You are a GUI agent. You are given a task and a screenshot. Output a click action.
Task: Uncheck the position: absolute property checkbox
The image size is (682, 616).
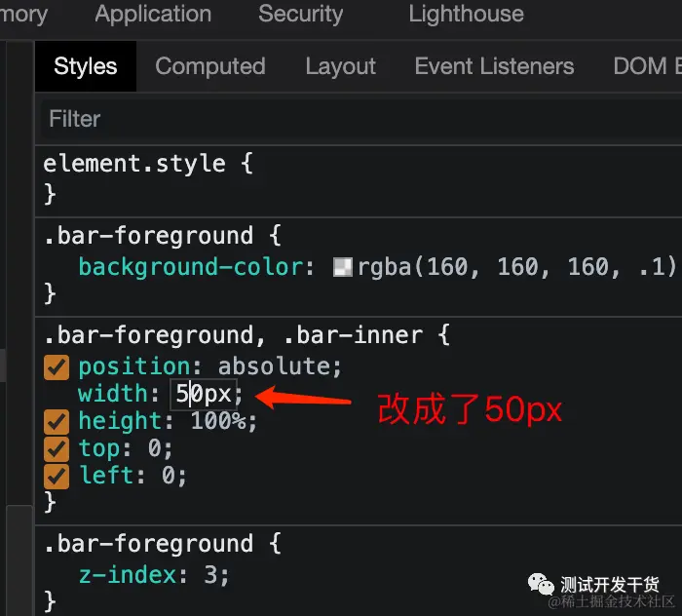57,367
